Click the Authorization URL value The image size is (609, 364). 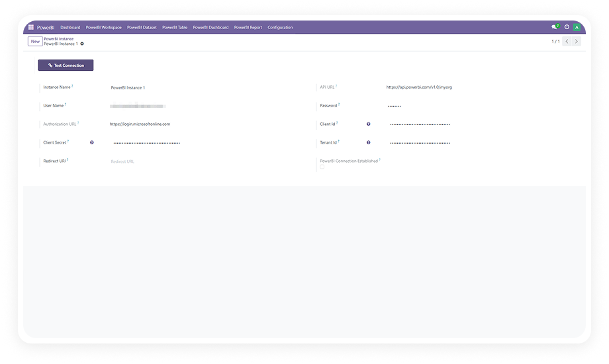click(140, 124)
